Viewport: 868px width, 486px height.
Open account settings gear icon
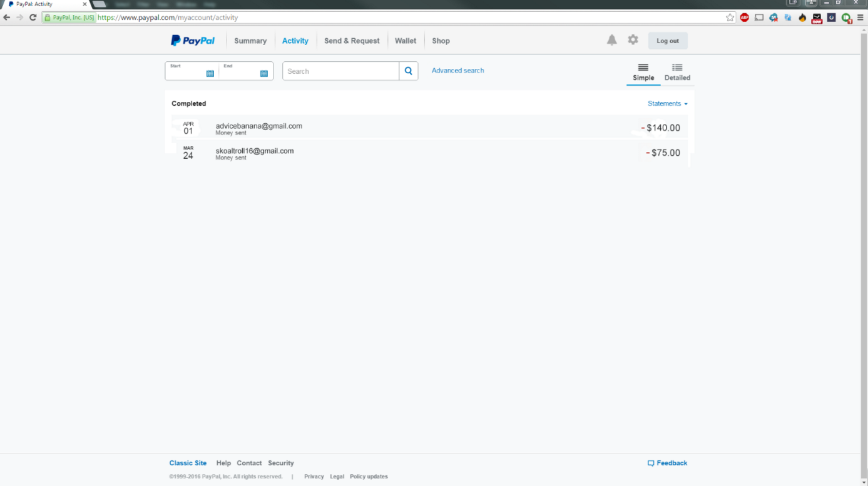coord(633,40)
